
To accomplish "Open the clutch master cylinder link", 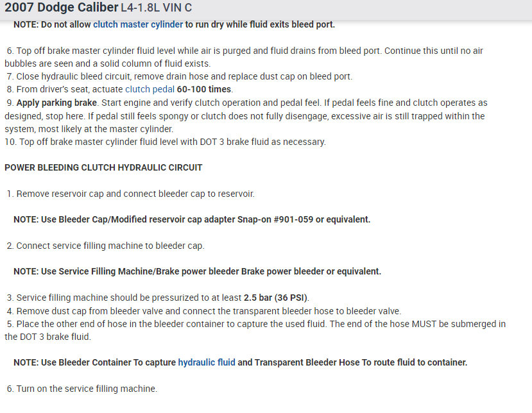I will pyautogui.click(x=138, y=25).
